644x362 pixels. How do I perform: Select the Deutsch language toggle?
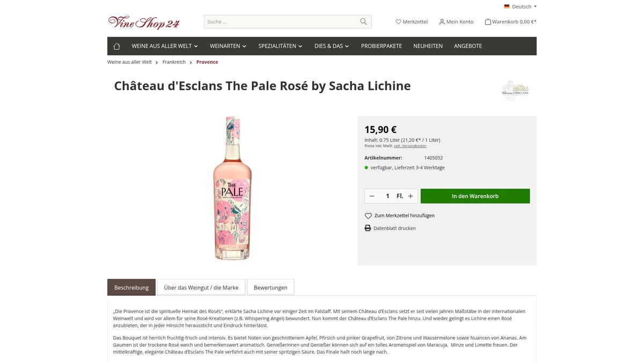[519, 6]
